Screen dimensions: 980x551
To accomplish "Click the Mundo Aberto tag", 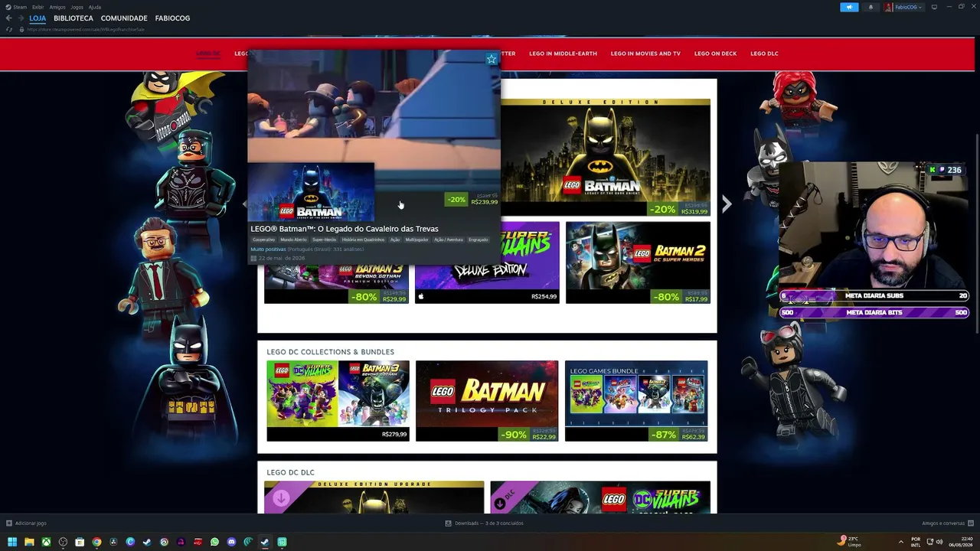I will pos(293,240).
